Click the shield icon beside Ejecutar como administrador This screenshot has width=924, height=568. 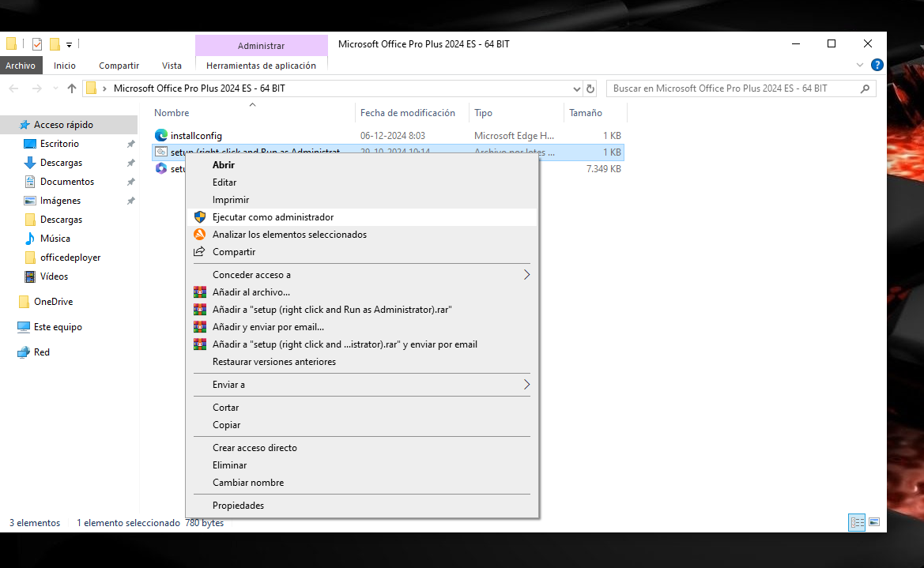200,217
